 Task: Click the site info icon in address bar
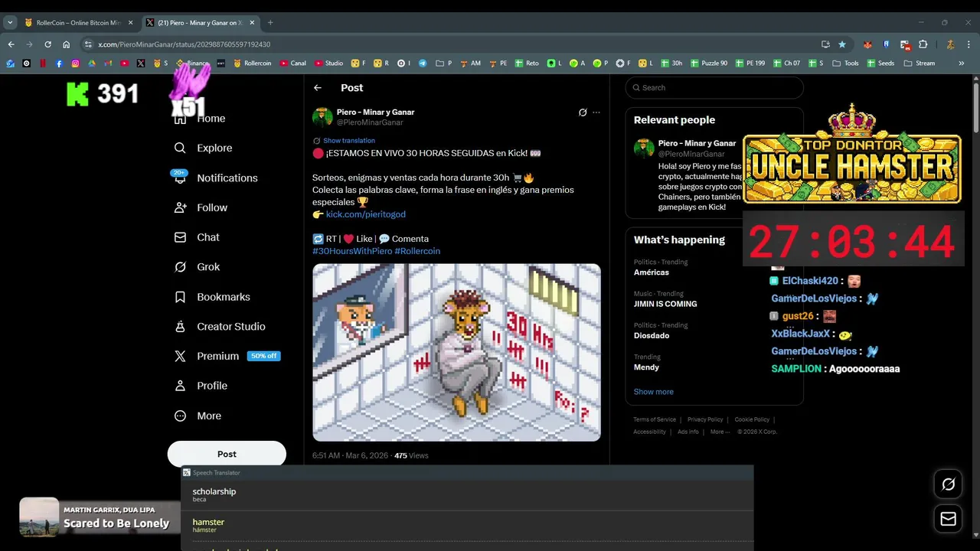(89, 44)
